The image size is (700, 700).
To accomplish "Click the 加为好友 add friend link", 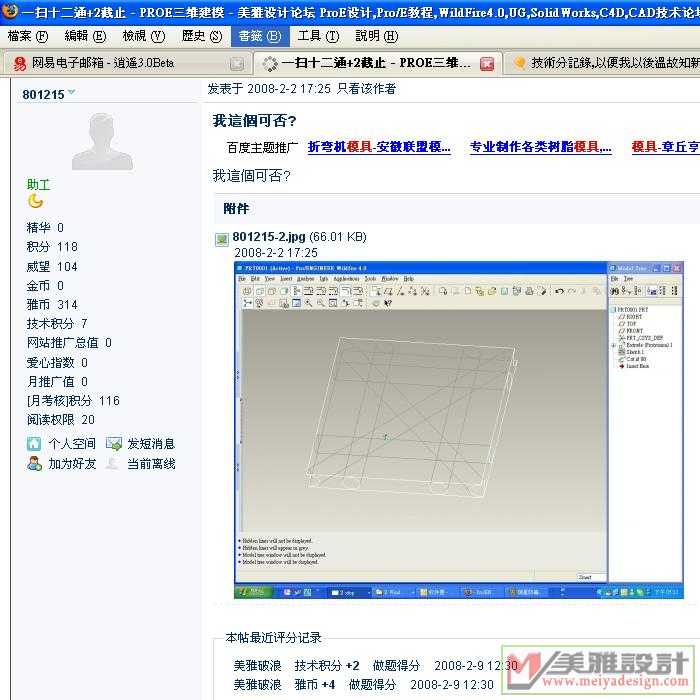I will [x=72, y=464].
